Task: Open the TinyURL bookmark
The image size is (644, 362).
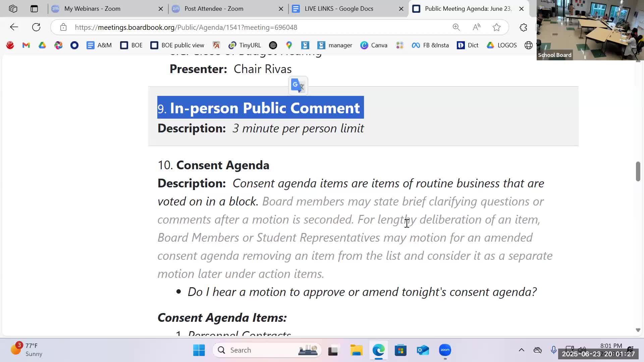Action: [245, 45]
